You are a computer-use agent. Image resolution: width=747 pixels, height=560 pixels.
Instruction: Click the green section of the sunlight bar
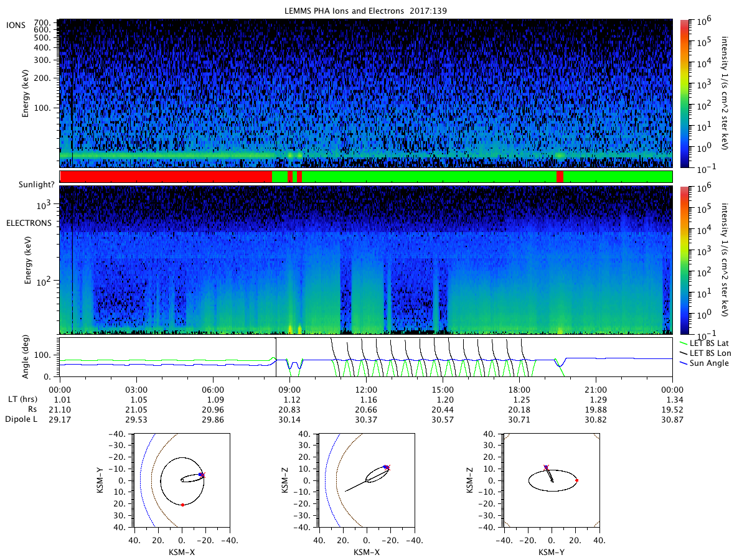tap(429, 177)
